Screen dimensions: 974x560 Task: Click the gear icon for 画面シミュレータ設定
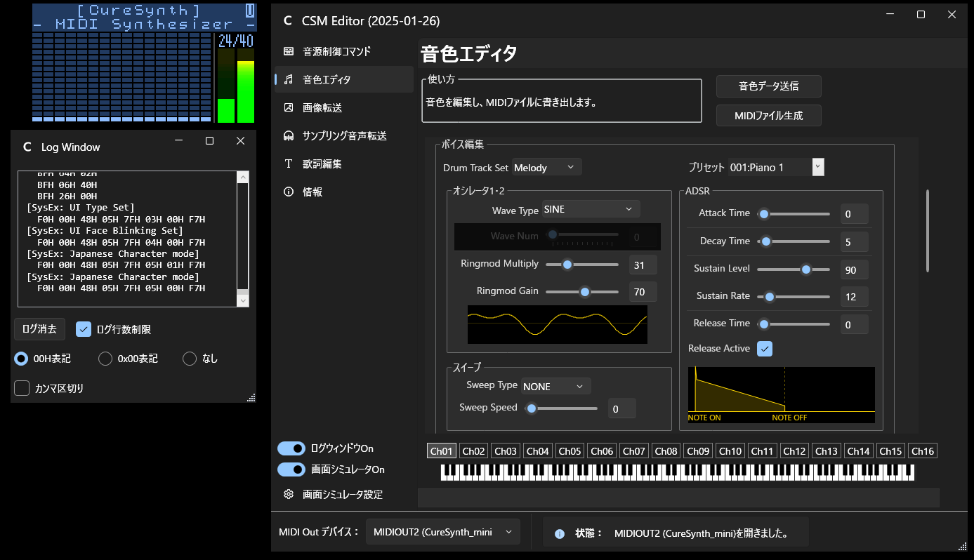(288, 494)
